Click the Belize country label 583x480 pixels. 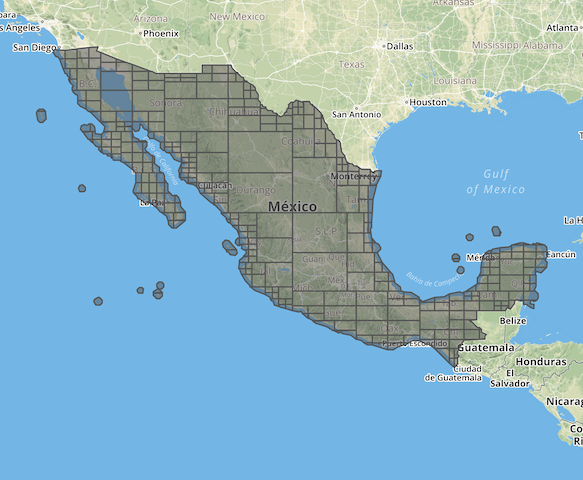pos(513,321)
